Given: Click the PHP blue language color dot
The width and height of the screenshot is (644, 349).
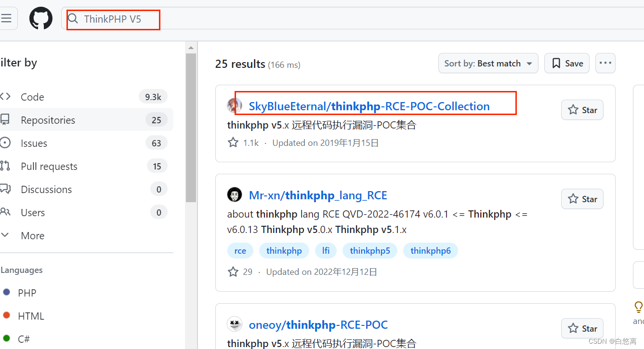Looking at the screenshot, I should tap(6, 292).
